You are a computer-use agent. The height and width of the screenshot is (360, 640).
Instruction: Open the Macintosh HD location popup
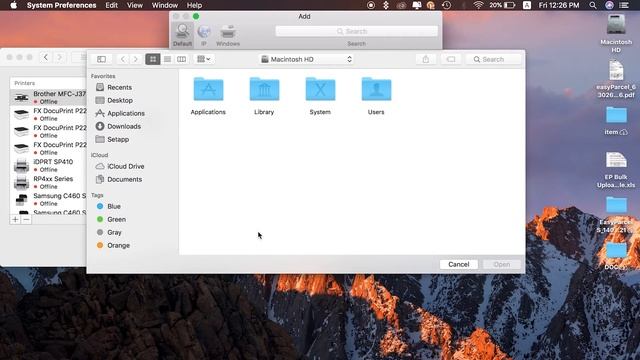[x=306, y=59]
